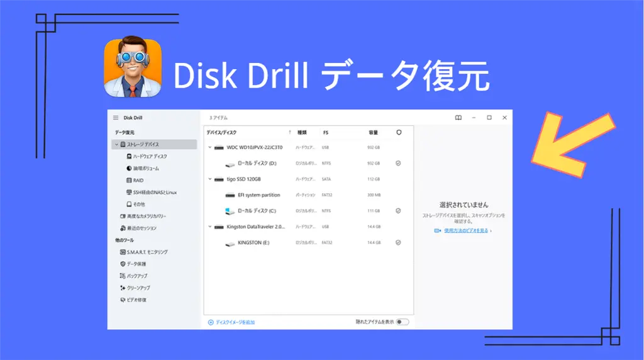Sort by FS column header

326,132
